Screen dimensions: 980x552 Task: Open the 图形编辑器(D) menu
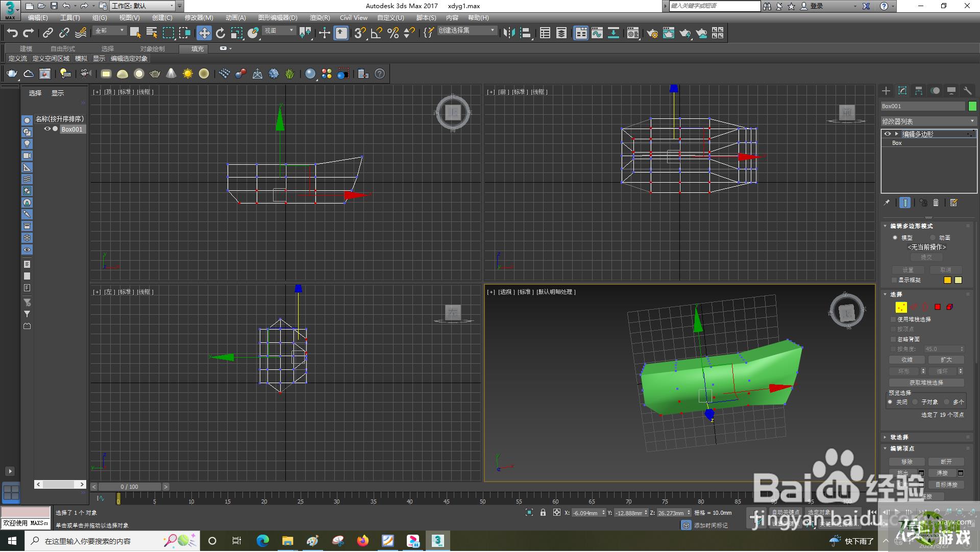click(x=278, y=18)
